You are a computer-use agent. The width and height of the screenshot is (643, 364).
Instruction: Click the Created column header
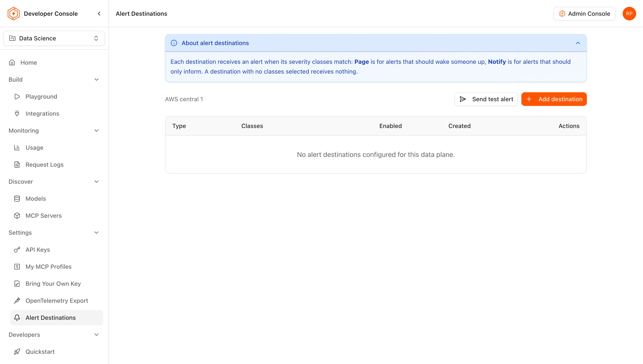tap(459, 126)
